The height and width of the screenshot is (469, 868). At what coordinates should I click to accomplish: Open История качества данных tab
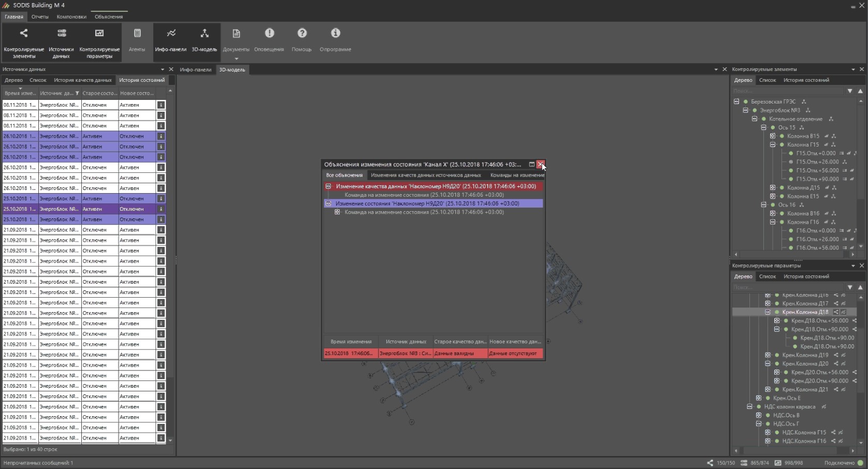point(83,80)
